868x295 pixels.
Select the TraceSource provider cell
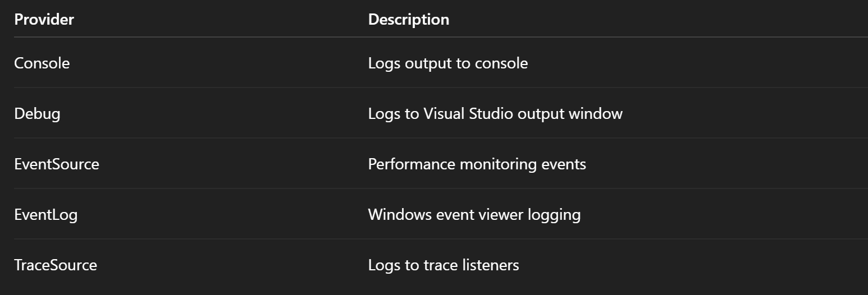[56, 265]
